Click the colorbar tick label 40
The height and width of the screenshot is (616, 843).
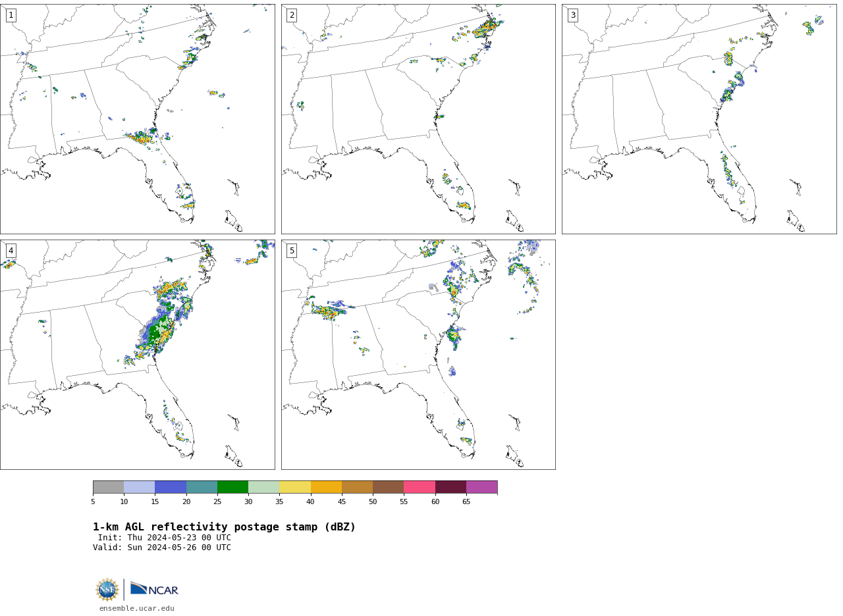pos(310,502)
